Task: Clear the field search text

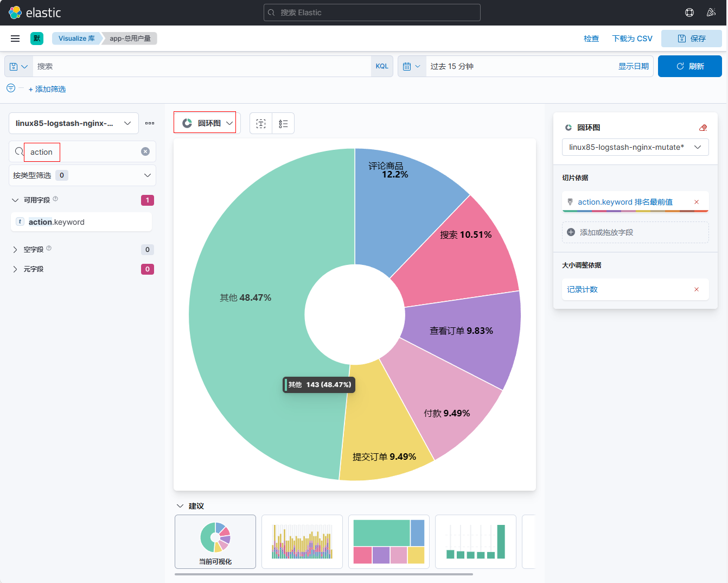Action: pos(145,151)
